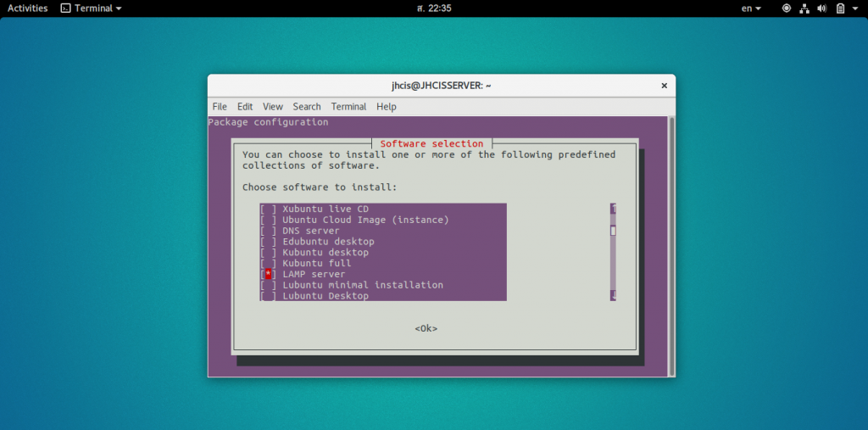Click the battery/clipboard tray icon
The width and height of the screenshot is (868, 430).
(840, 8)
